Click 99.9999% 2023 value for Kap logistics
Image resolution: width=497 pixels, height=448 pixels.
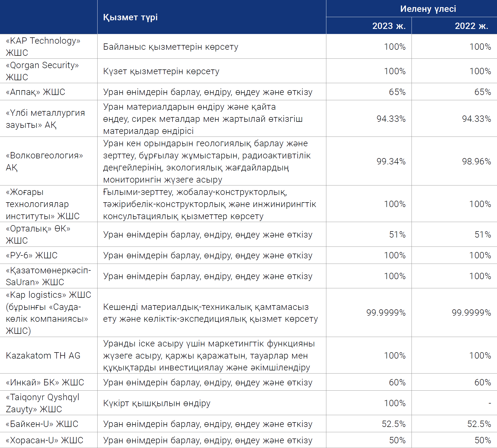tap(386, 313)
